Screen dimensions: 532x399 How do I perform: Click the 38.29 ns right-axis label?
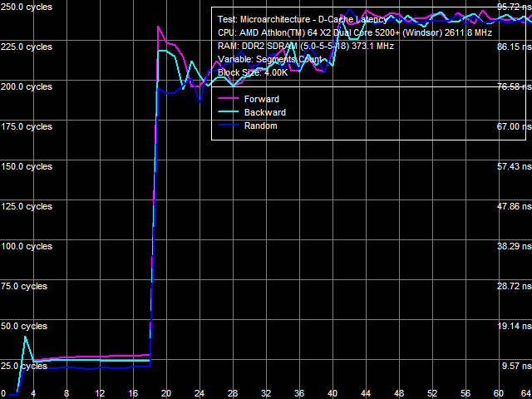pyautogui.click(x=514, y=246)
